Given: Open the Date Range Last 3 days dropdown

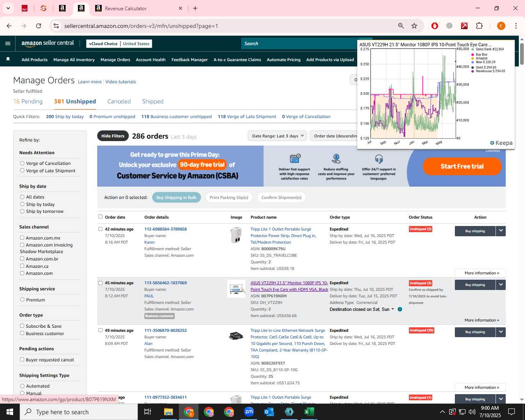Looking at the screenshot, I should coord(278,136).
